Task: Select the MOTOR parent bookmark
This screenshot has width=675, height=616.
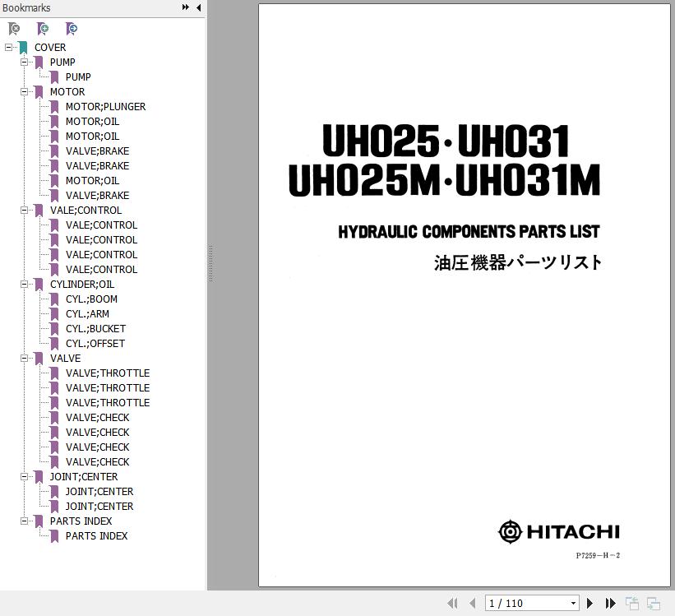Action: tap(67, 92)
